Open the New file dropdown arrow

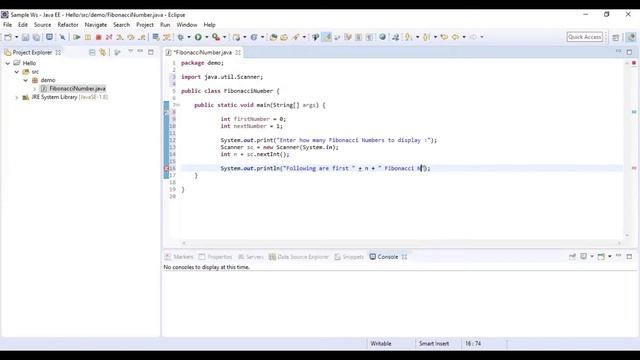(17, 37)
